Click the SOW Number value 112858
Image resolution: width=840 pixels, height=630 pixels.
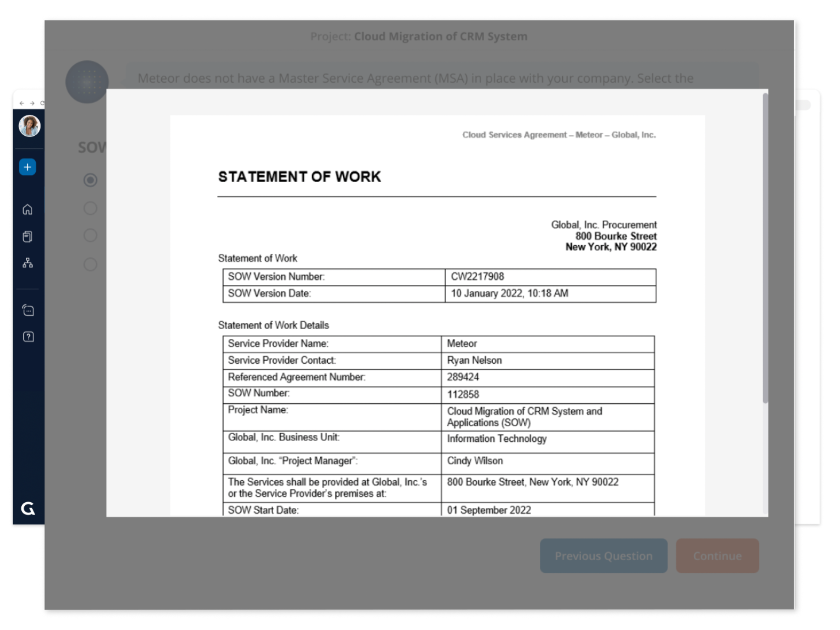(463, 394)
